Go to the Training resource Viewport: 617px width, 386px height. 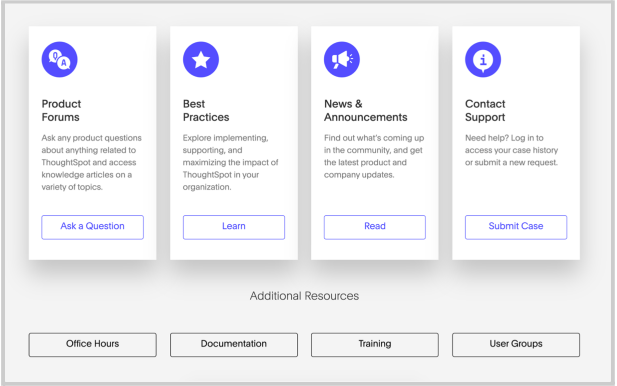375,345
